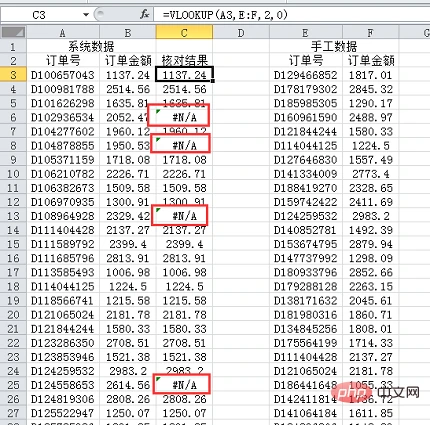The width and height of the screenshot is (430, 425).
Task: Click the 2329.42 amount in column B
Action: click(128, 216)
